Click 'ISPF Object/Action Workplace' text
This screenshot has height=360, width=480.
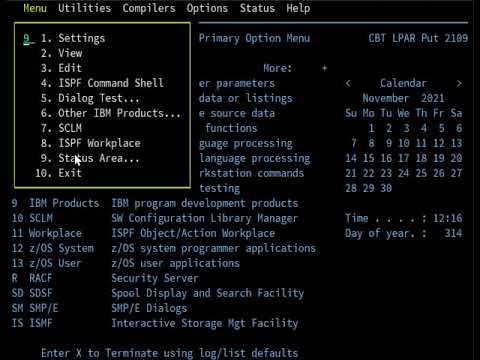pos(193,233)
